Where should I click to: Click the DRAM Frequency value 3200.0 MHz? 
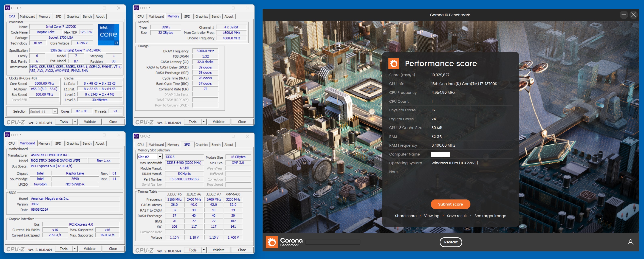pos(205,51)
